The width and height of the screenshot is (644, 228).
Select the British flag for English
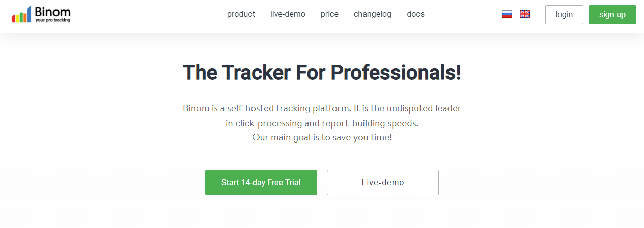point(525,14)
